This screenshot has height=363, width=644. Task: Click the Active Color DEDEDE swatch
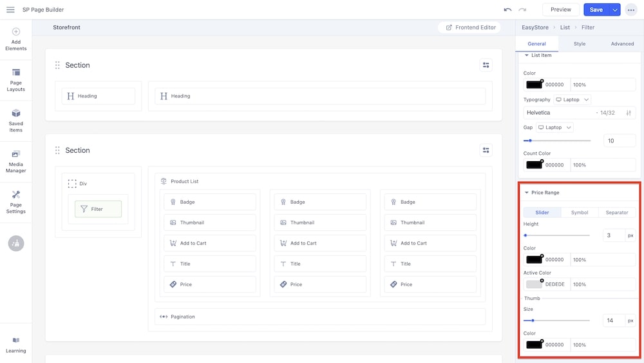[535, 284]
